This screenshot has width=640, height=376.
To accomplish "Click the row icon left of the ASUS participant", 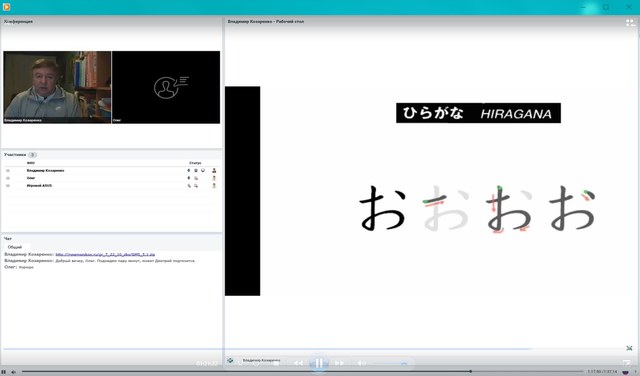I will point(8,186).
